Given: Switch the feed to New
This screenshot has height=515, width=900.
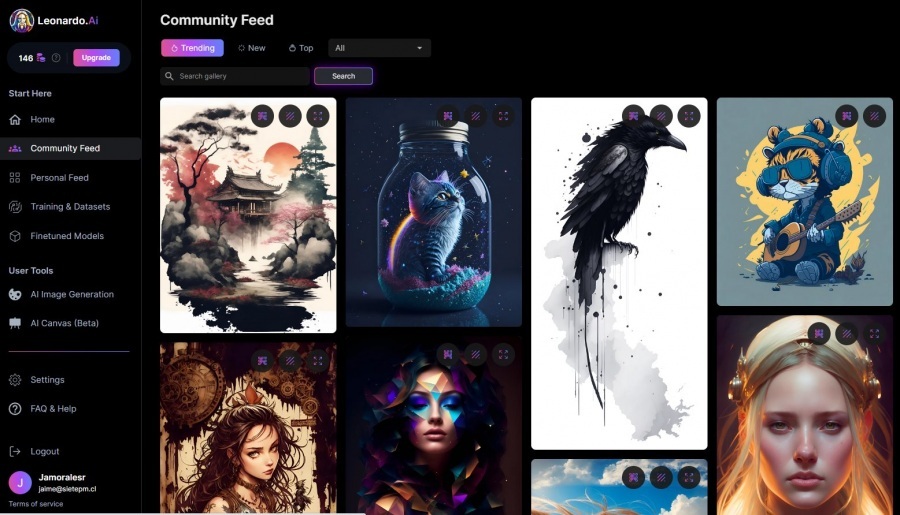Looking at the screenshot, I should pos(252,48).
